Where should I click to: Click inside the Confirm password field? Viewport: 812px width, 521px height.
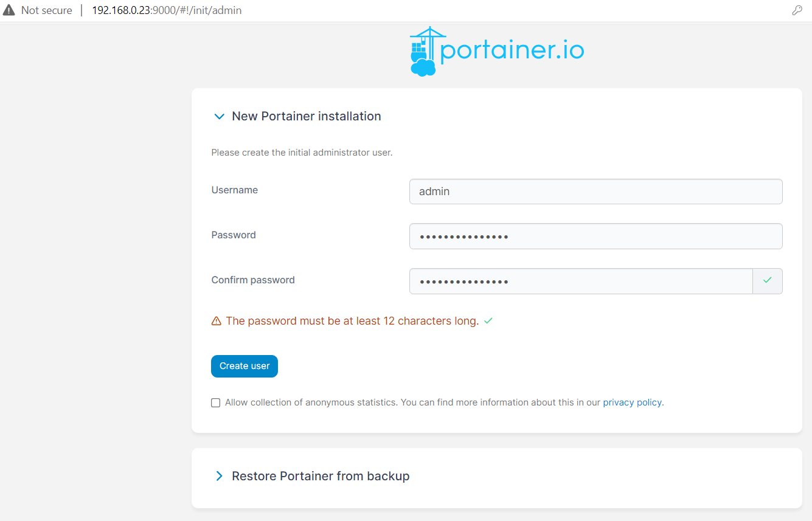pyautogui.click(x=580, y=281)
